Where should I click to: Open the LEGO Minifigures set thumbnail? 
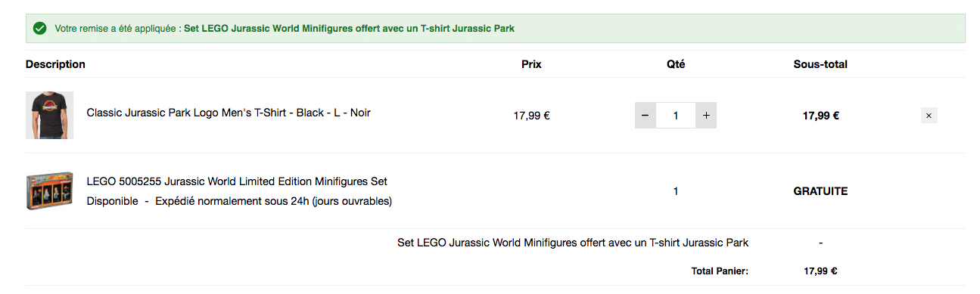(x=49, y=190)
